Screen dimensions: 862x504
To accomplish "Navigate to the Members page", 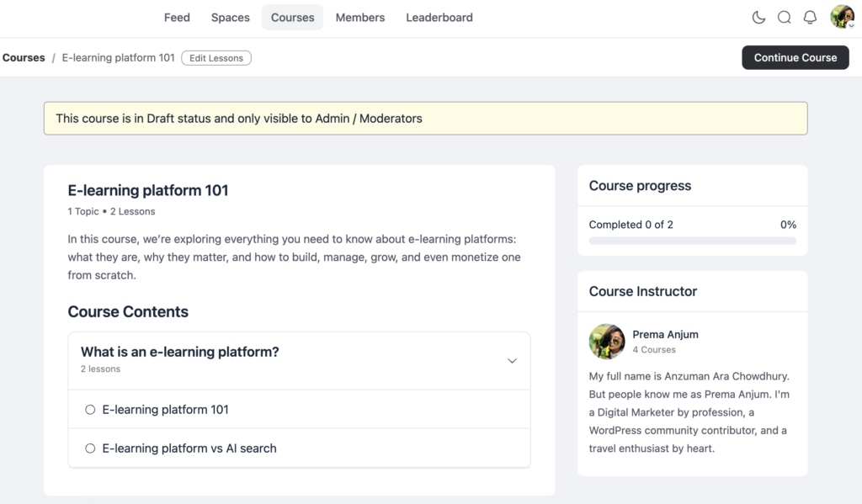I will 359,17.
